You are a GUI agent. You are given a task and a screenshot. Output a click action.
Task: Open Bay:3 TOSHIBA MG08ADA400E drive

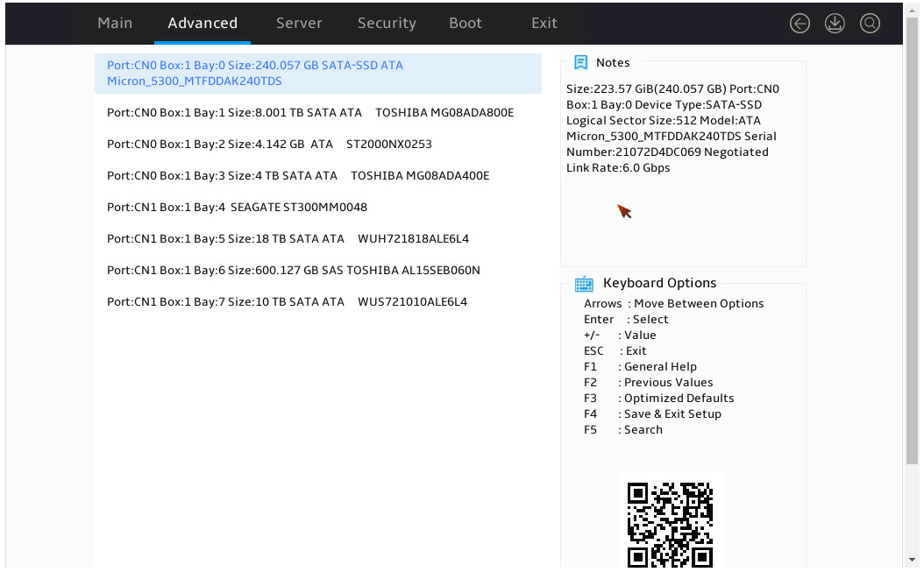pyautogui.click(x=298, y=175)
